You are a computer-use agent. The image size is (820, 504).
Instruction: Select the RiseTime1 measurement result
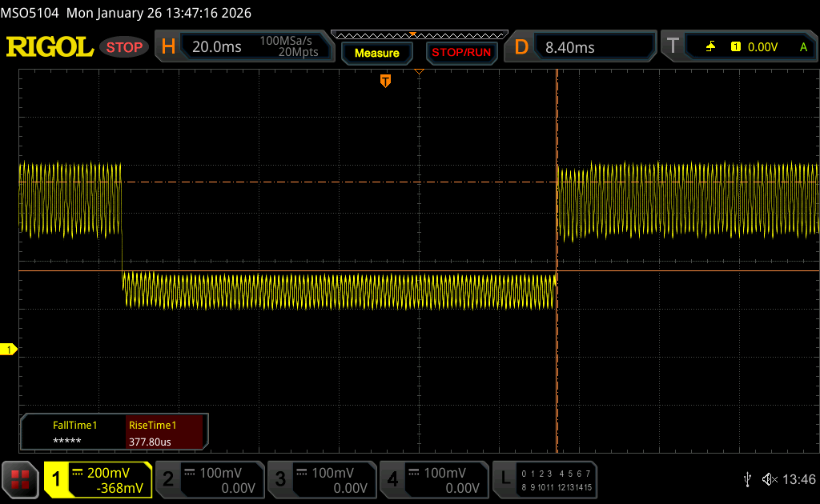(166, 433)
